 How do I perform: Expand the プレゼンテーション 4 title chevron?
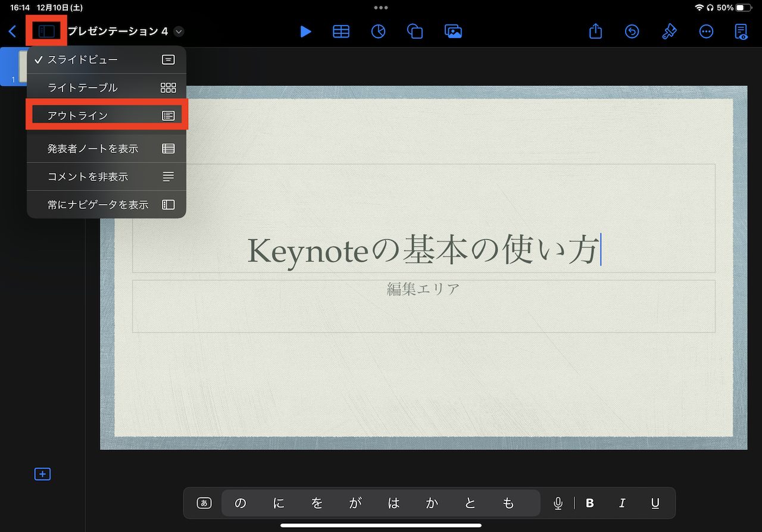coord(179,32)
